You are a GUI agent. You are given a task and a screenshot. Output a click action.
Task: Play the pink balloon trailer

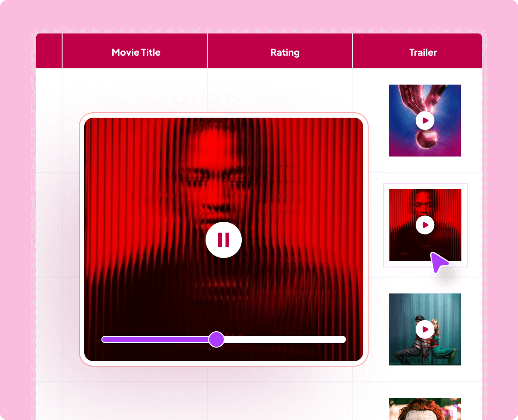click(425, 120)
